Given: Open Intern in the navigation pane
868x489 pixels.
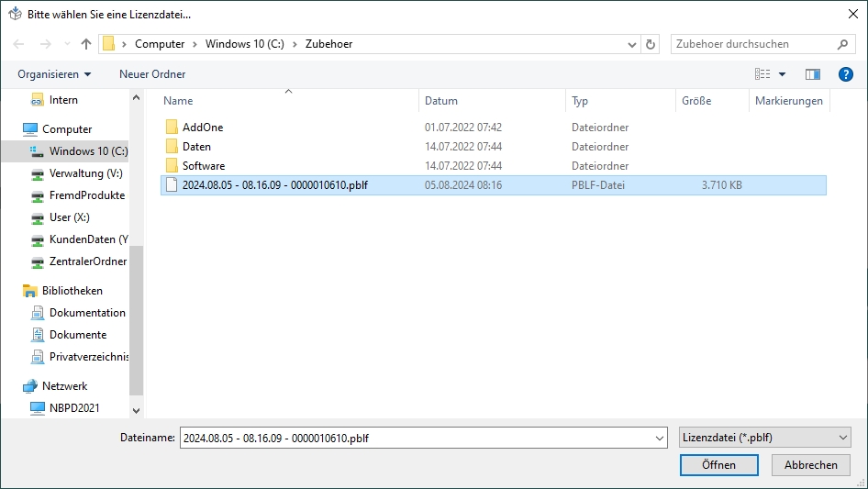Looking at the screenshot, I should pyautogui.click(x=63, y=100).
